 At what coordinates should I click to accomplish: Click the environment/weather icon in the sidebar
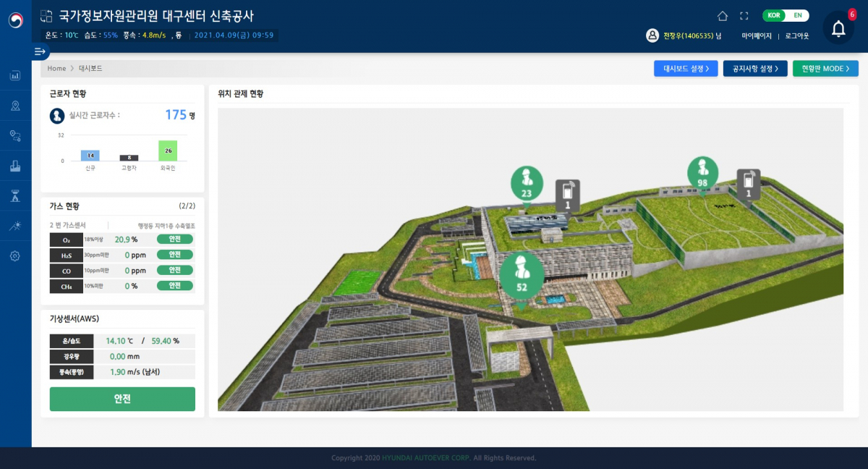coord(14,225)
